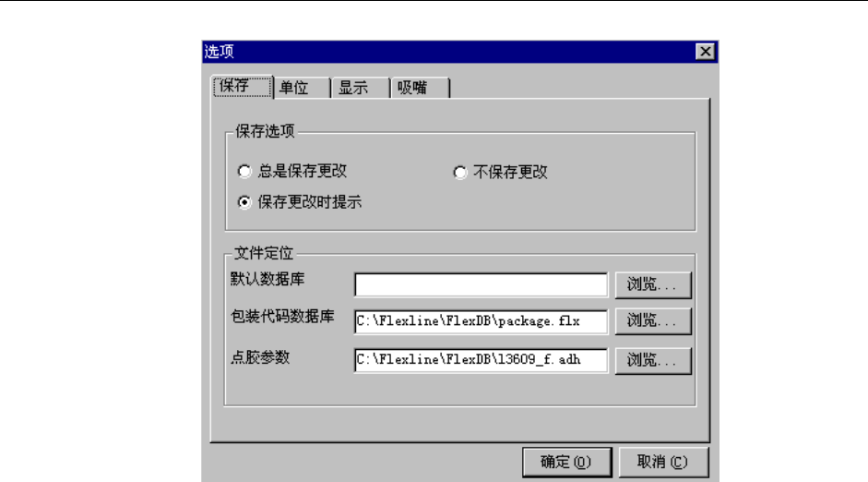Click the 默认数据库 label text
The width and height of the screenshot is (868, 482).
[268, 279]
